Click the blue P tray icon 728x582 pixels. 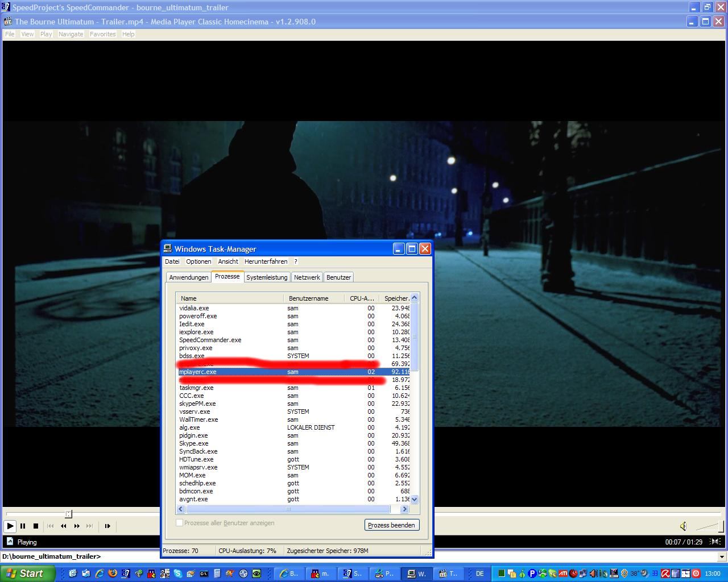tap(532, 573)
